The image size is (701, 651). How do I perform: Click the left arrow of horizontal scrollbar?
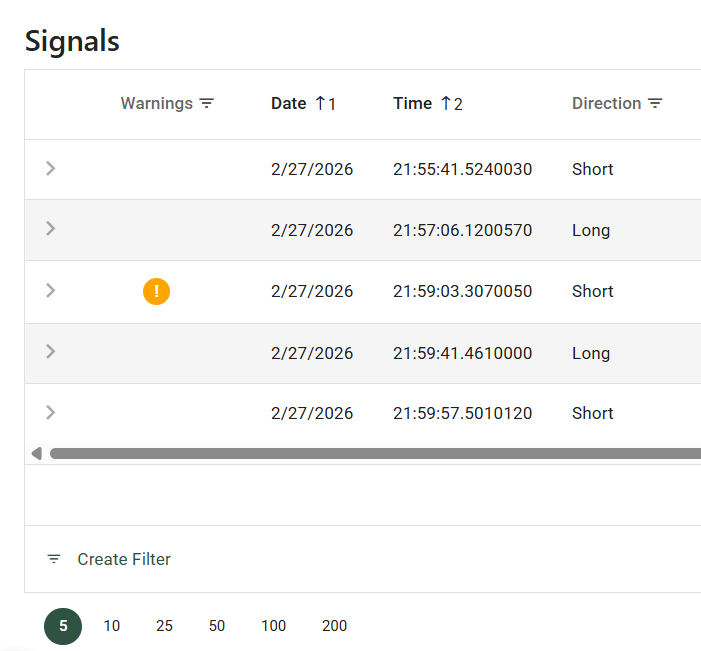tap(37, 453)
